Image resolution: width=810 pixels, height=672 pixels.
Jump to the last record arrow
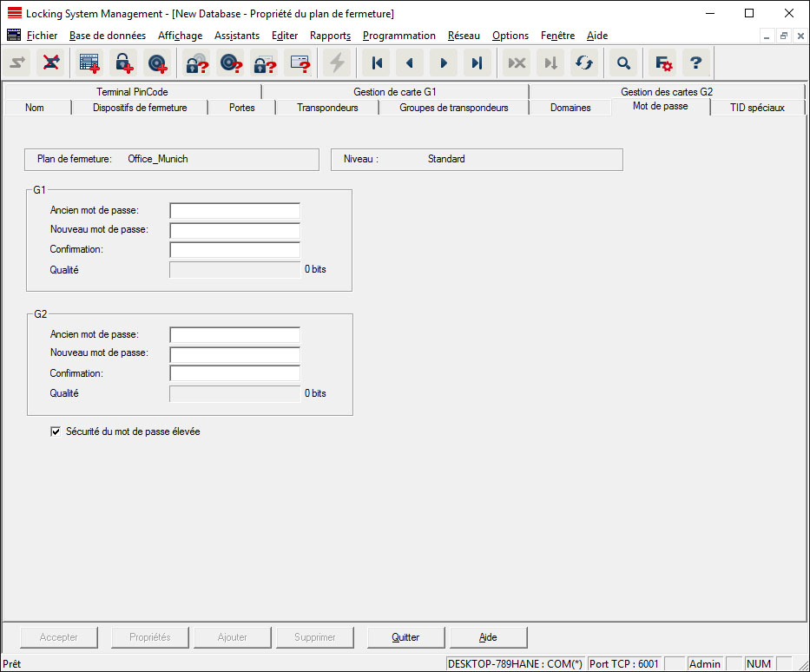[477, 63]
